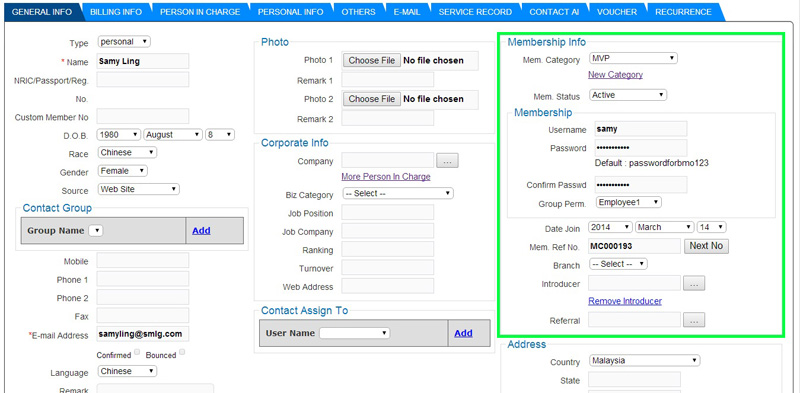
Task: Open the D.O.B. year dropdown showing 1980
Action: pos(118,135)
